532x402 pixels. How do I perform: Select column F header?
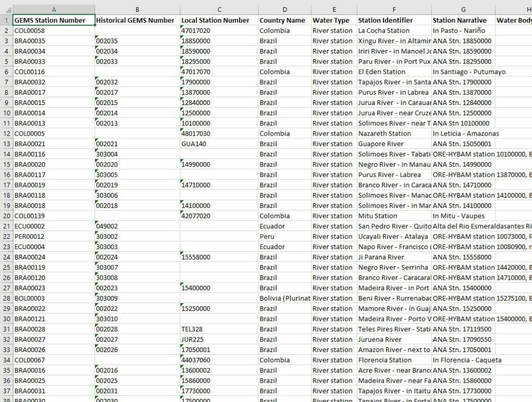pos(394,9)
